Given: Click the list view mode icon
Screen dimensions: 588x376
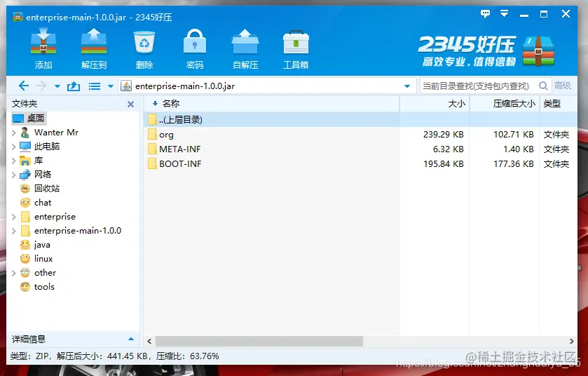Looking at the screenshot, I should 94,86.
